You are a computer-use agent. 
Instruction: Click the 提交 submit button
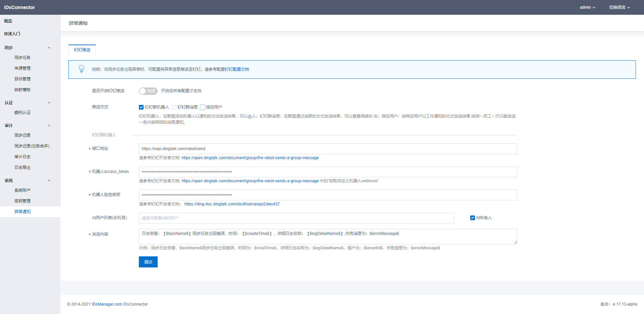148,262
